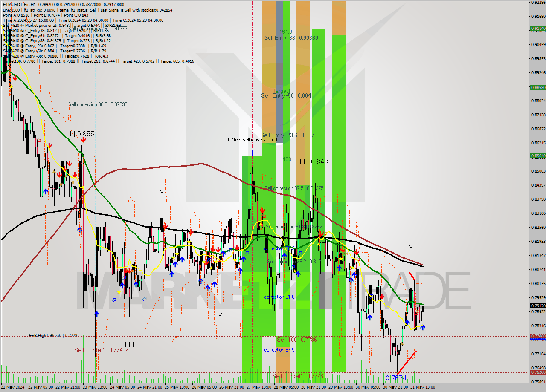Click the green 0.88580 price tag
The width and height of the screenshot is (546, 392).
pyautogui.click(x=538, y=87)
